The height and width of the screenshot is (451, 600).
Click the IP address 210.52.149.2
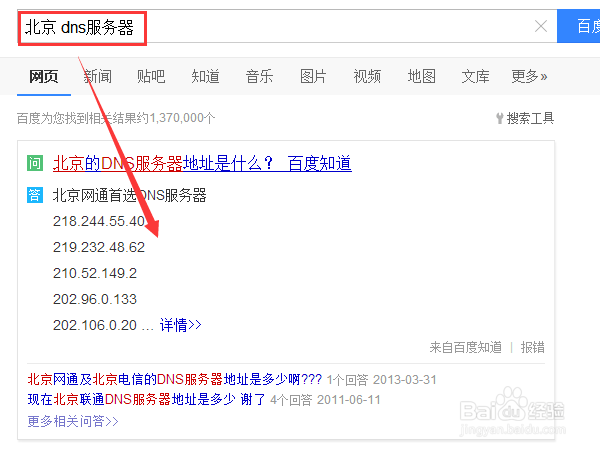pyautogui.click(x=95, y=273)
